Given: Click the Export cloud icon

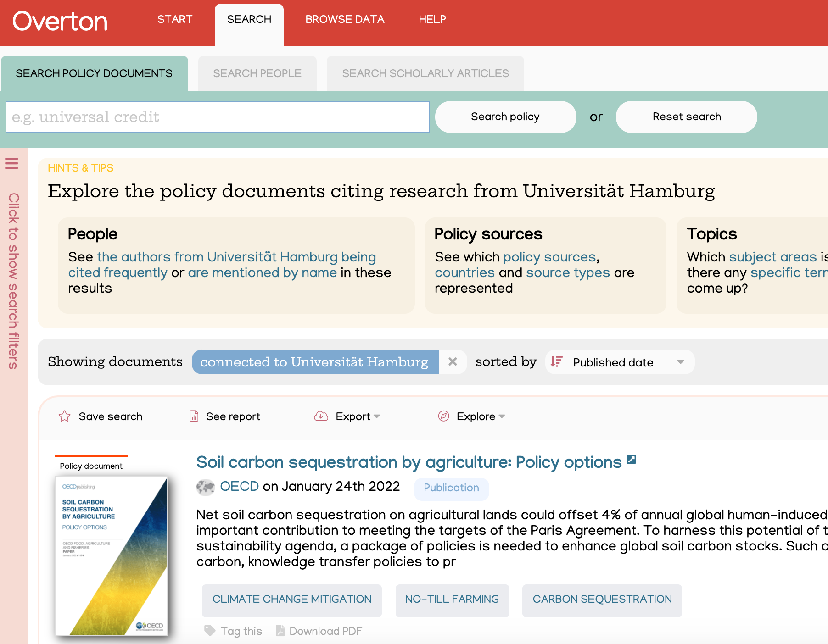Looking at the screenshot, I should (321, 416).
